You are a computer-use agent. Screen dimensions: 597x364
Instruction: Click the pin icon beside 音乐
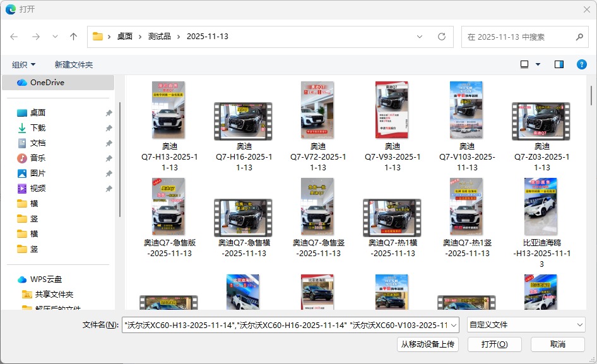point(109,158)
